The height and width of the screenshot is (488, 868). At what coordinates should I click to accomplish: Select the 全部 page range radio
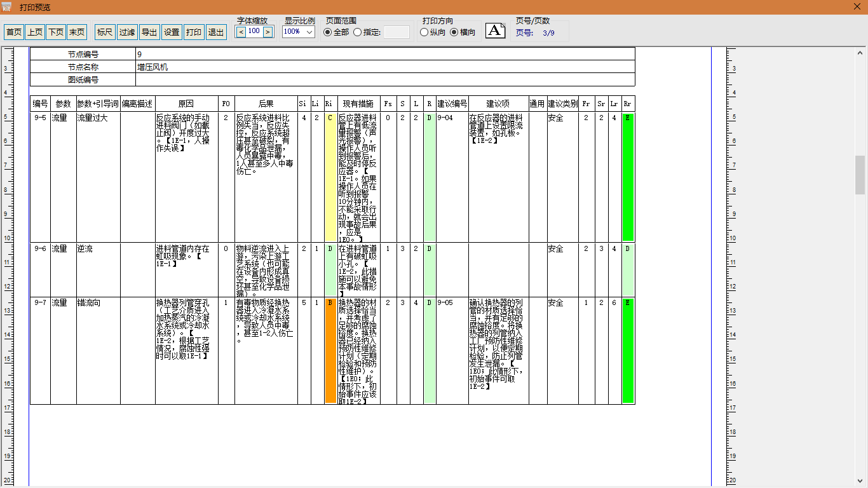coord(337,32)
